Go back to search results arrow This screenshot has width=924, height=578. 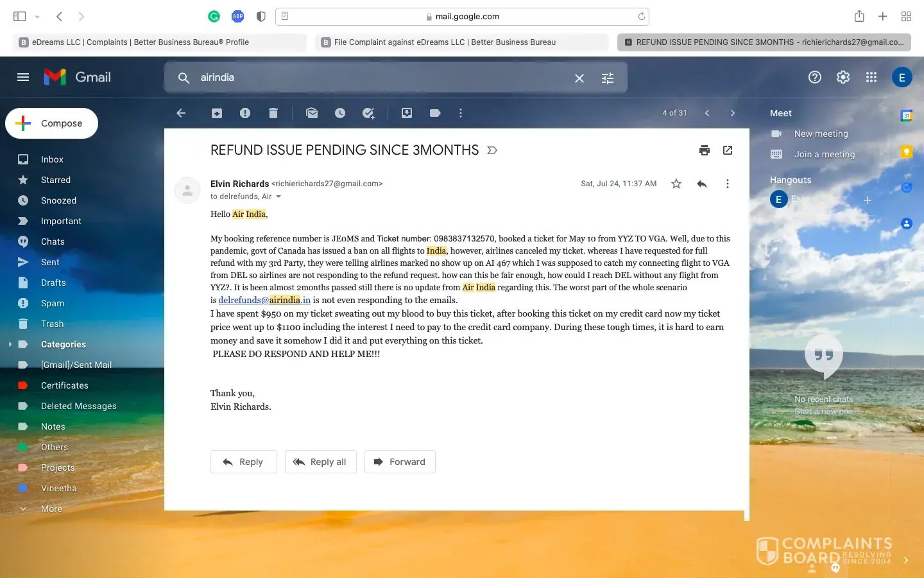[181, 113]
